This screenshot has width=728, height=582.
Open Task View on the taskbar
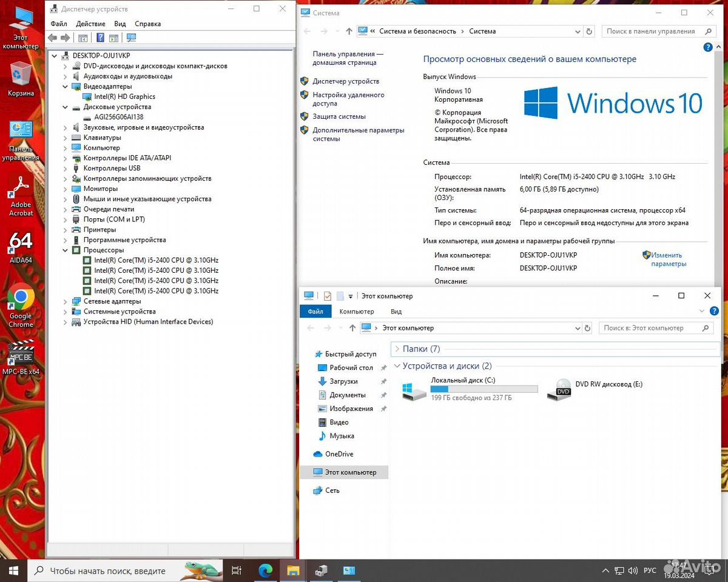[x=237, y=570]
